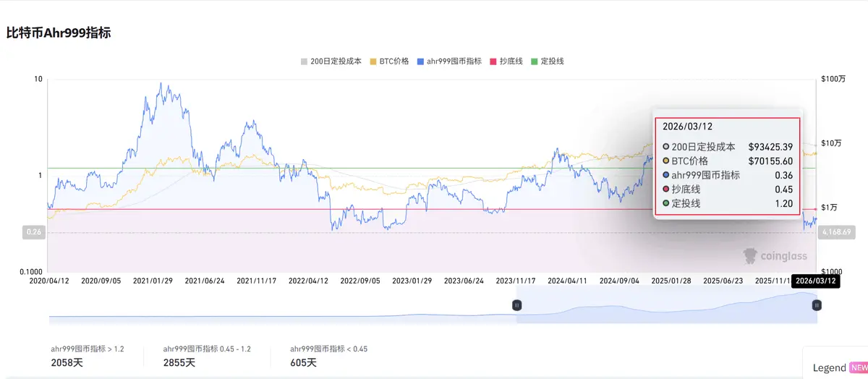Click the $10万 right axis label
Image resolution: width=868 pixels, height=379 pixels.
[x=833, y=143]
